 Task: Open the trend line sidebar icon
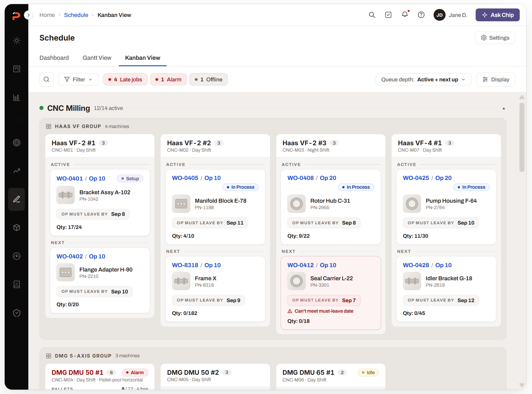17,171
